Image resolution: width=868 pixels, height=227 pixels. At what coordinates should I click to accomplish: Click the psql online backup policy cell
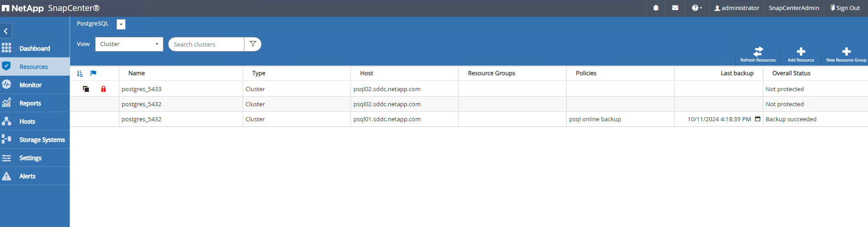(x=595, y=119)
